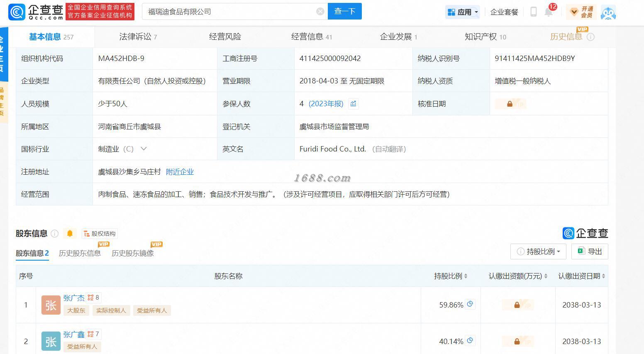Open the user avatar icon
Screen dimensions: 644x354
pos(608,12)
